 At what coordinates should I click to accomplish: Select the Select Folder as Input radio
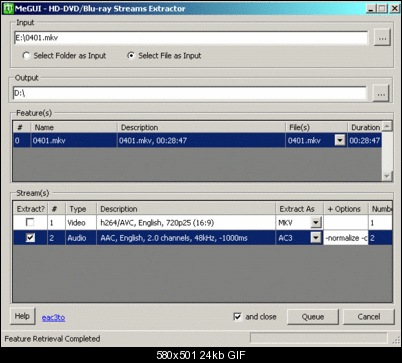click(26, 56)
